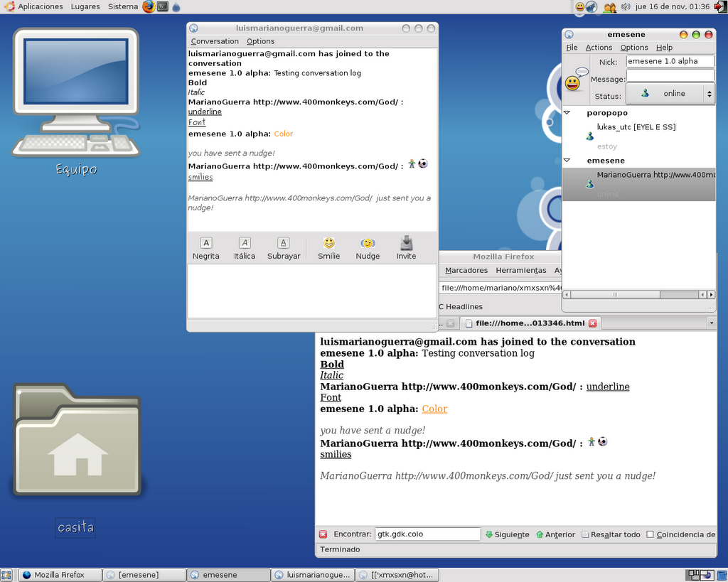Focus the conversation message entry box

pos(312,291)
